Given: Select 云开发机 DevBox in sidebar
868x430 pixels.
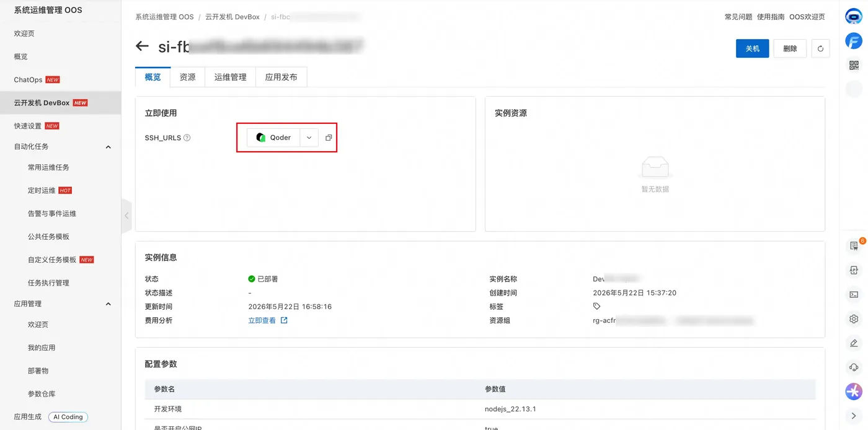Looking at the screenshot, I should (x=42, y=103).
